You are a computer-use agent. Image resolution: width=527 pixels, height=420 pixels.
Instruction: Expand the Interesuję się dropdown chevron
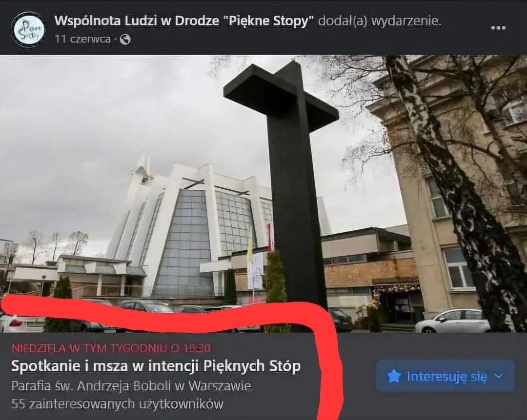pyautogui.click(x=499, y=376)
